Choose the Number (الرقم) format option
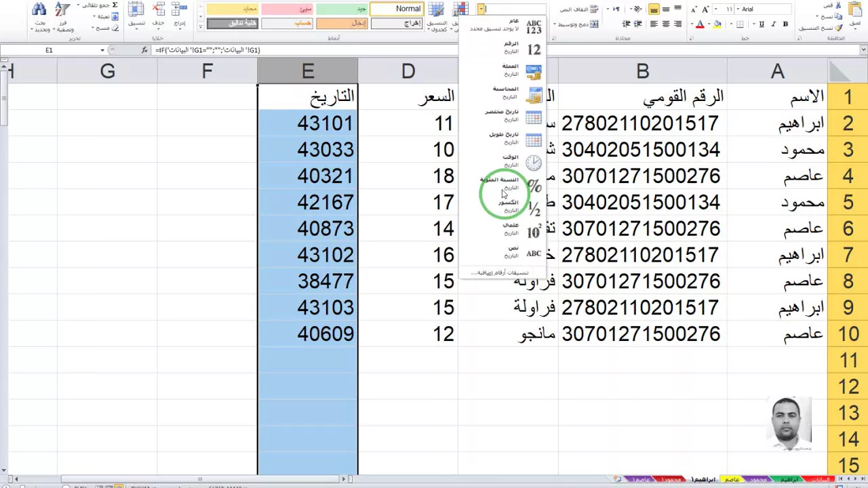Viewport: 868px width, 488px height. [x=502, y=48]
